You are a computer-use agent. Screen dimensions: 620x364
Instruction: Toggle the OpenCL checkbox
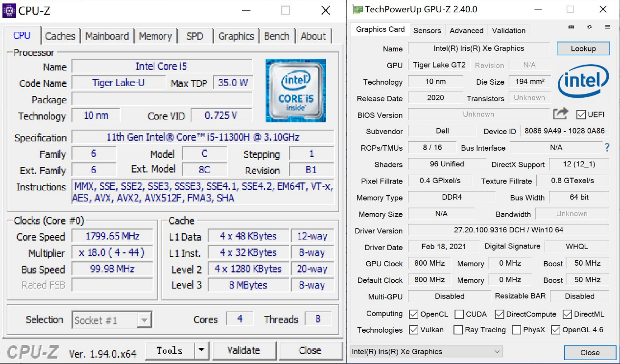point(414,314)
